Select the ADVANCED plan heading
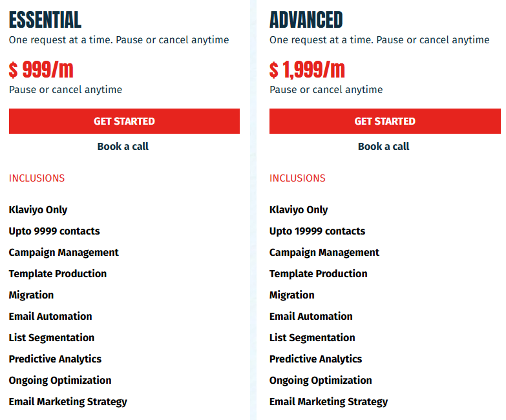The width and height of the screenshot is (506, 420). tap(306, 19)
